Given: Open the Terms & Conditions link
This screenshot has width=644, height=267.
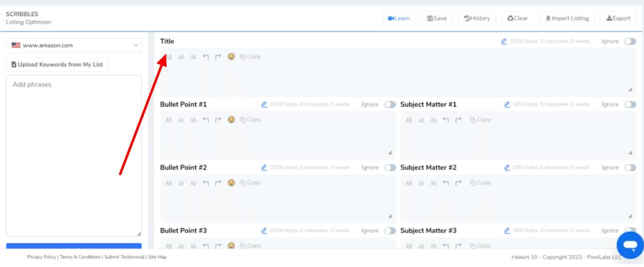Looking at the screenshot, I should point(80,257).
